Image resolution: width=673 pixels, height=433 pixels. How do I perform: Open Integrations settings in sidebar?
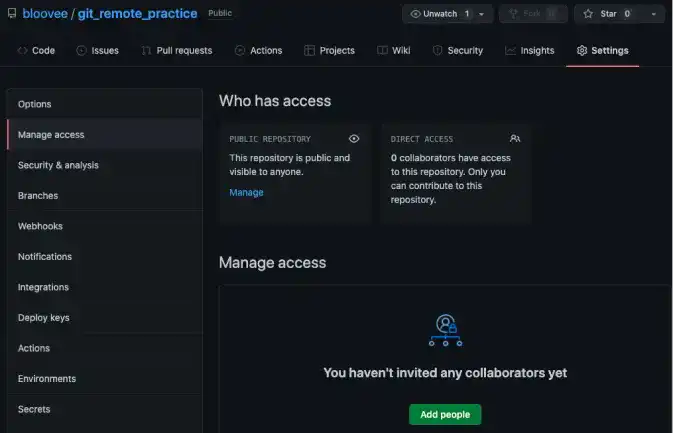[105, 287]
